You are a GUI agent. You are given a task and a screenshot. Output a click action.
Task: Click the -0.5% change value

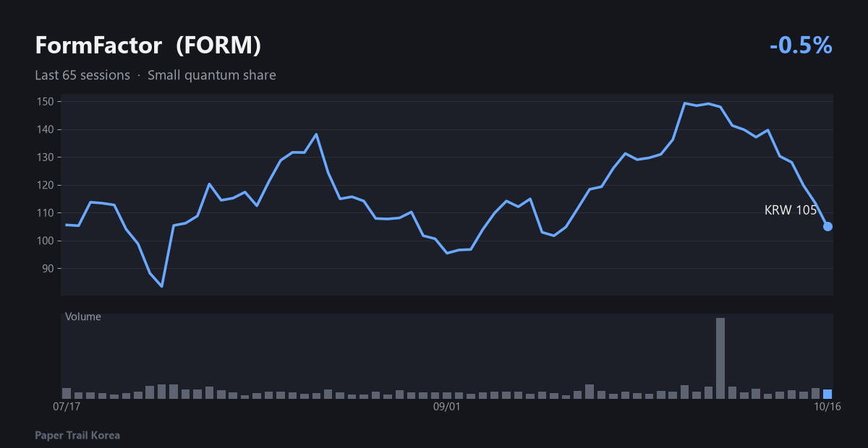tap(801, 46)
